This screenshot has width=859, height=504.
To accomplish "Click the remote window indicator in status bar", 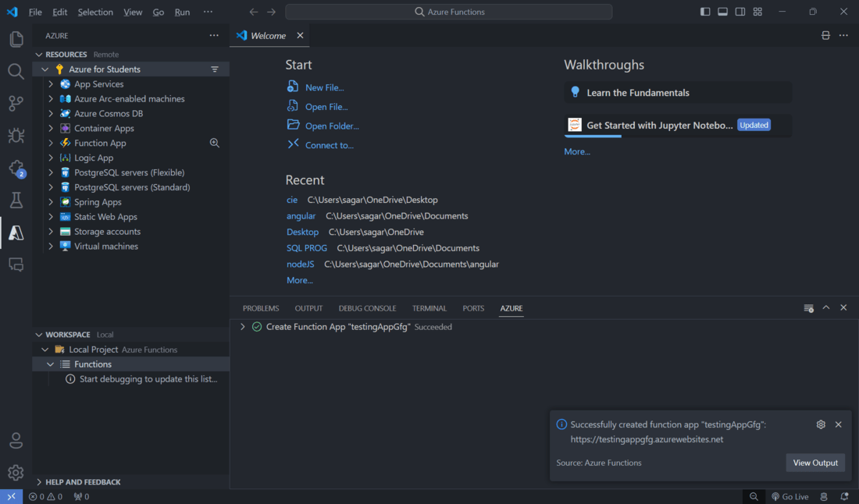I will 11,496.
